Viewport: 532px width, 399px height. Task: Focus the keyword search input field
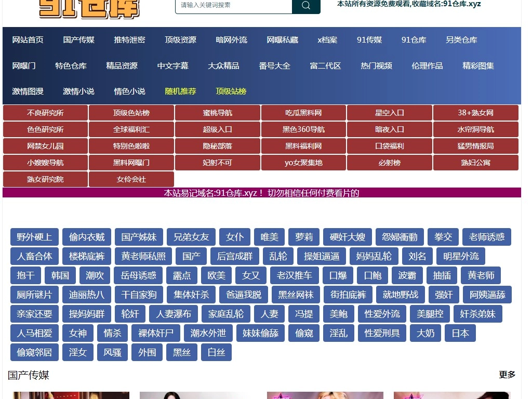pos(234,6)
